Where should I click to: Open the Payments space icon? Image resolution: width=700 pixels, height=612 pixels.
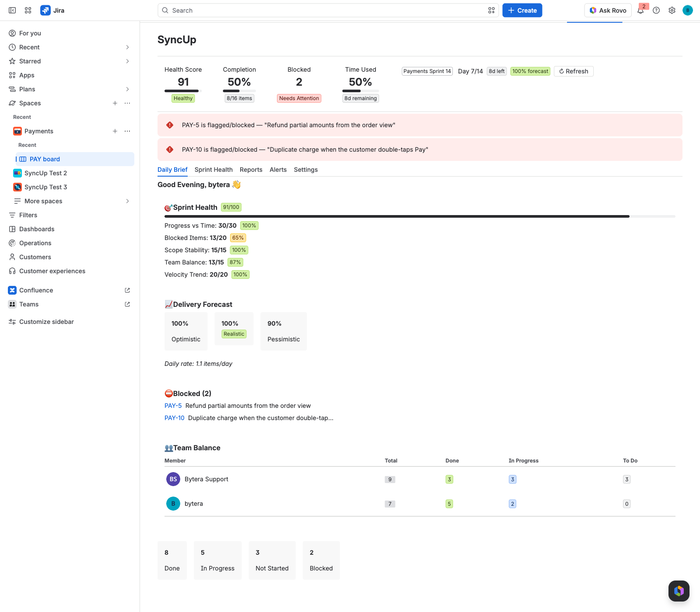17,131
